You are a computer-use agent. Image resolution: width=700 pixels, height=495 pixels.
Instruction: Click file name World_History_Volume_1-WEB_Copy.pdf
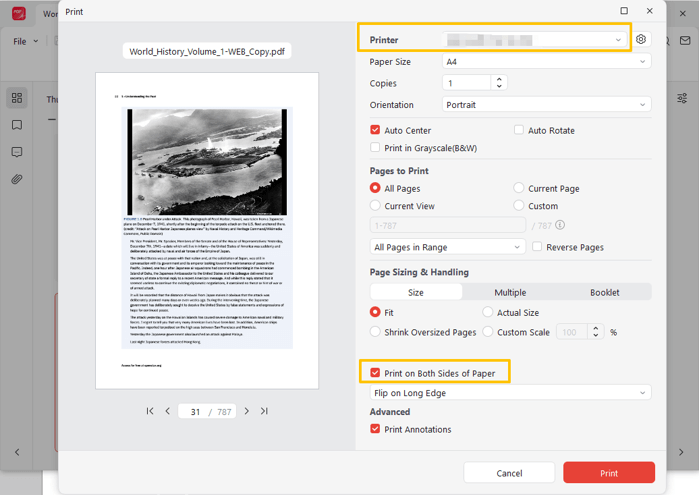coord(207,51)
